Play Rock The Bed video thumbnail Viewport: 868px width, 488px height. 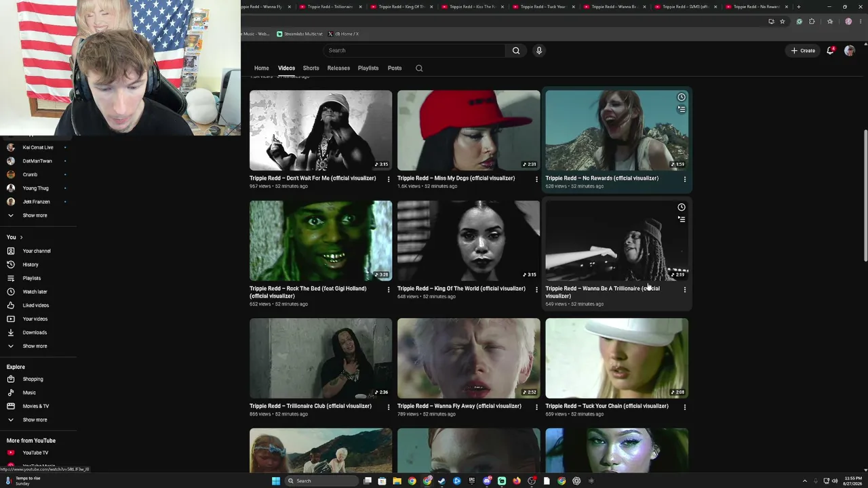pyautogui.click(x=321, y=241)
